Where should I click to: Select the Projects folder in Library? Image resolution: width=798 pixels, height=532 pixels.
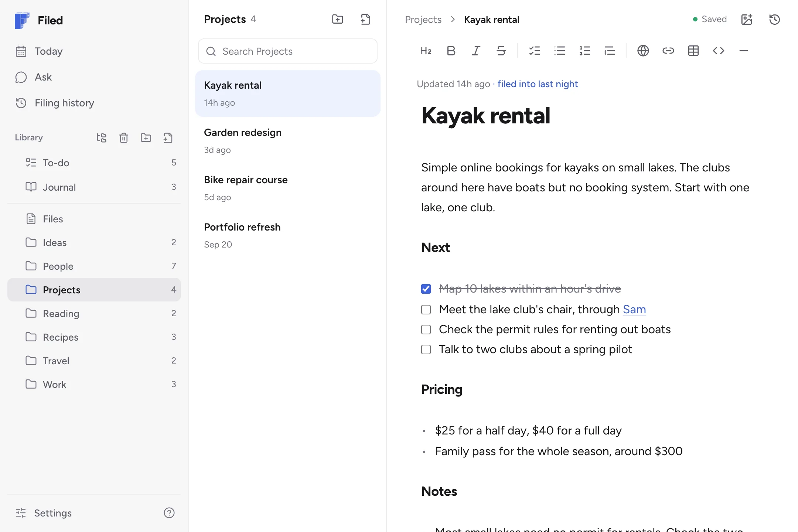94,290
